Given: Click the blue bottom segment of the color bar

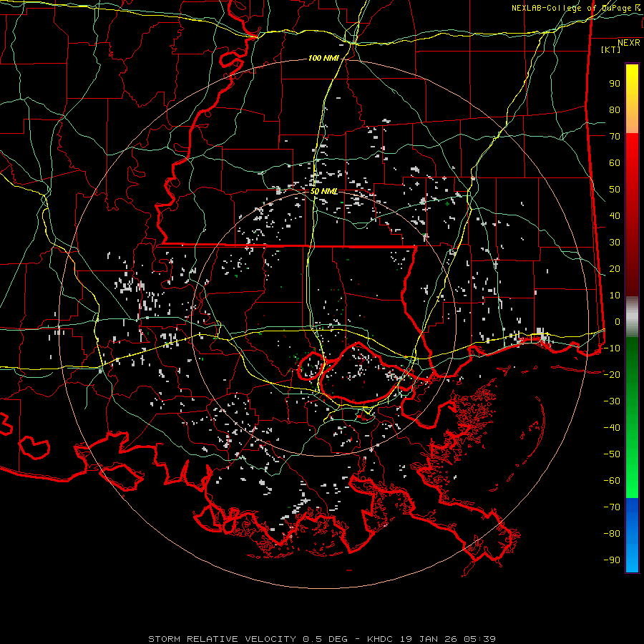Looking at the screenshot, I should tap(632, 535).
